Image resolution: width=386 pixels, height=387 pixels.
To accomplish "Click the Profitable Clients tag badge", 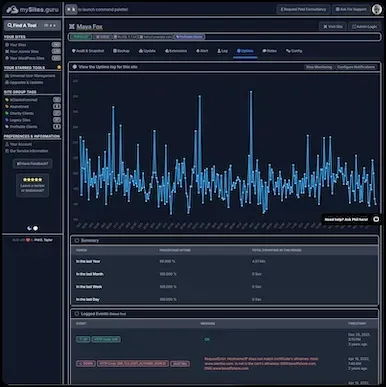I will (x=190, y=37).
